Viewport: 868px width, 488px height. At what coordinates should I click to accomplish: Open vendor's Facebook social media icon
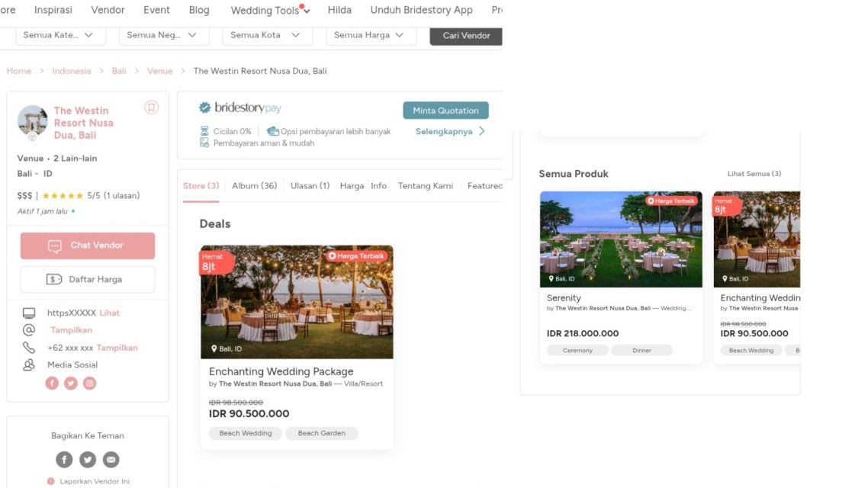pos(52,383)
